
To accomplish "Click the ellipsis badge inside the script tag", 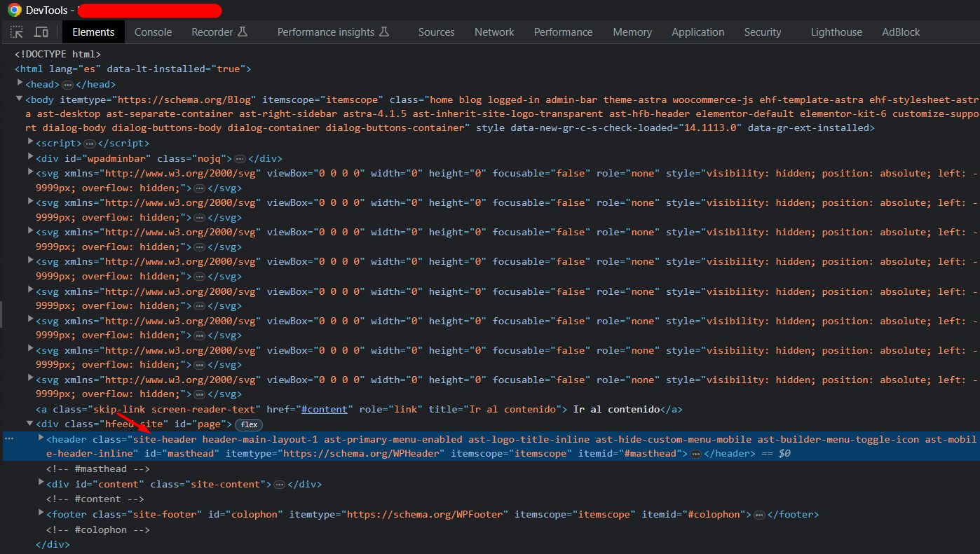I will [x=90, y=144].
